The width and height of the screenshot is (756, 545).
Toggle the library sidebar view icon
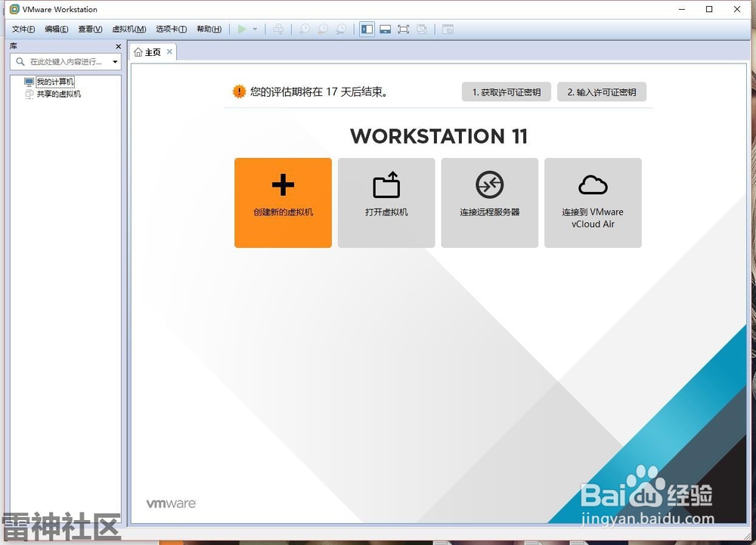pos(367,29)
